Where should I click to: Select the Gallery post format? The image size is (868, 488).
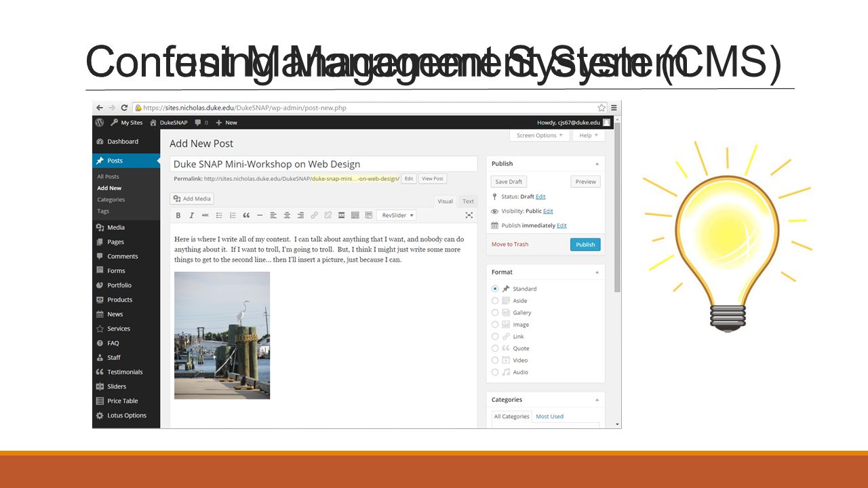(x=495, y=312)
